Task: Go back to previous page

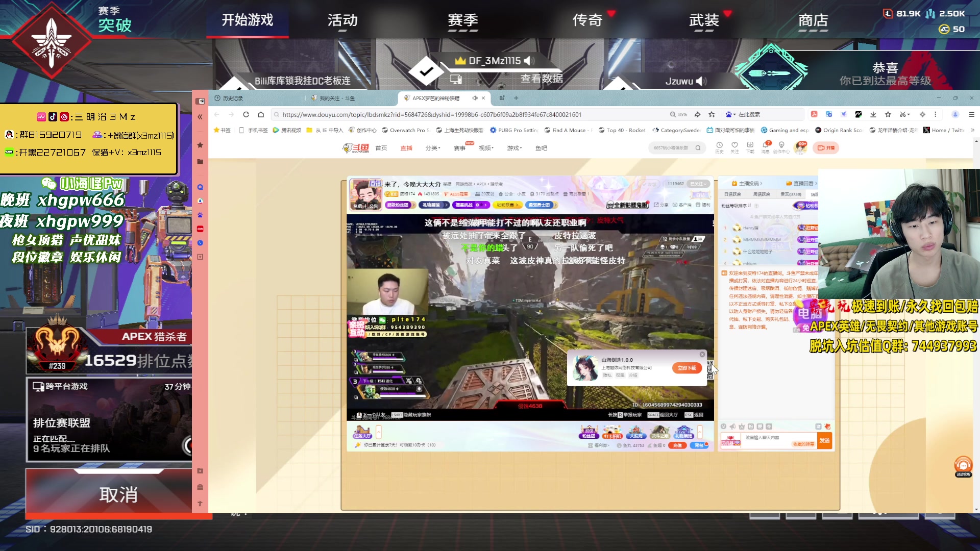Action: pyautogui.click(x=217, y=115)
